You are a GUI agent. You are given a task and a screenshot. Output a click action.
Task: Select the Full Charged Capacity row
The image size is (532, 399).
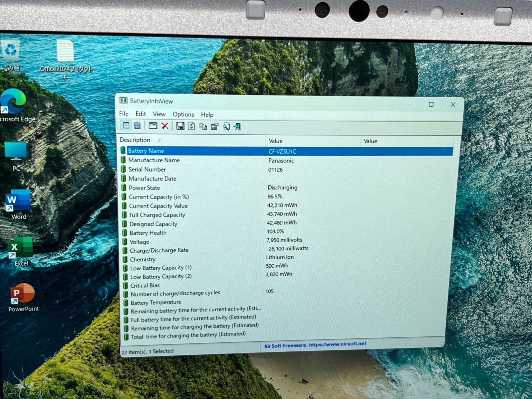pyautogui.click(x=286, y=214)
